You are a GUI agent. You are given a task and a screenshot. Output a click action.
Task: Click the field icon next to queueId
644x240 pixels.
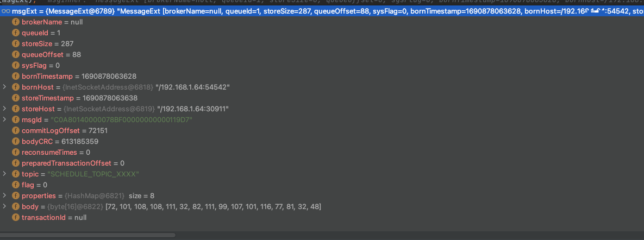click(x=16, y=33)
